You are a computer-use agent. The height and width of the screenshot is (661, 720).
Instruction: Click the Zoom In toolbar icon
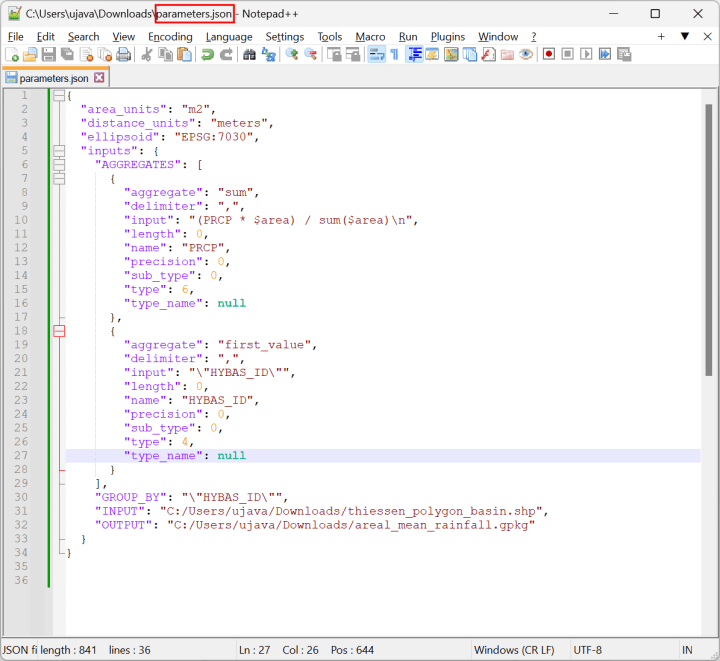click(x=292, y=54)
